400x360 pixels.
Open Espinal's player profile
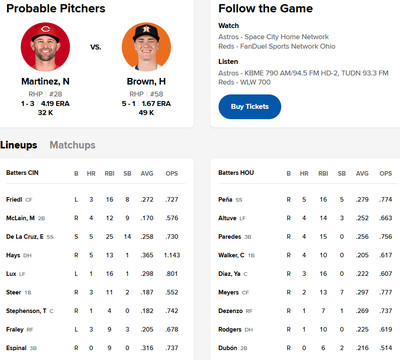[16, 348]
